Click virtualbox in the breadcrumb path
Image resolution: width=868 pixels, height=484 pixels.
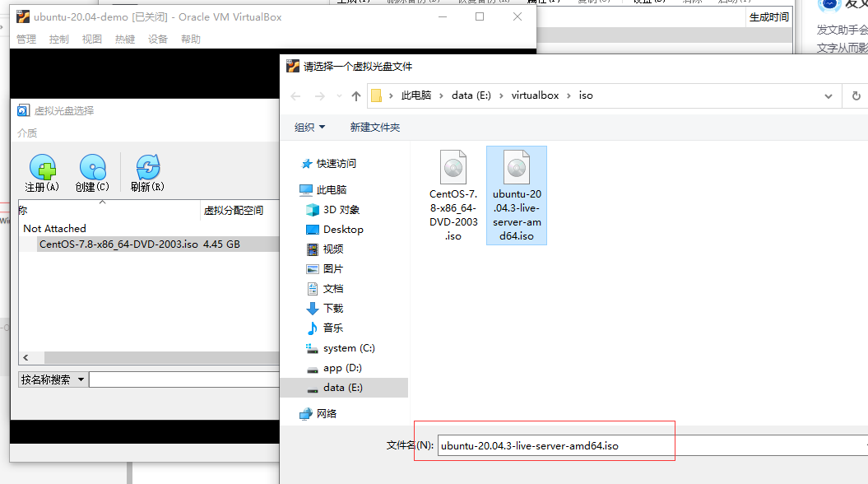(x=535, y=95)
